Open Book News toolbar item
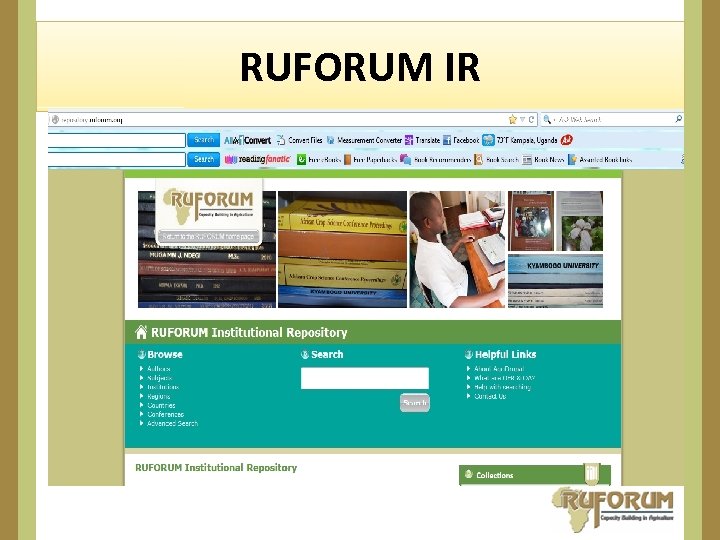 tap(543, 159)
